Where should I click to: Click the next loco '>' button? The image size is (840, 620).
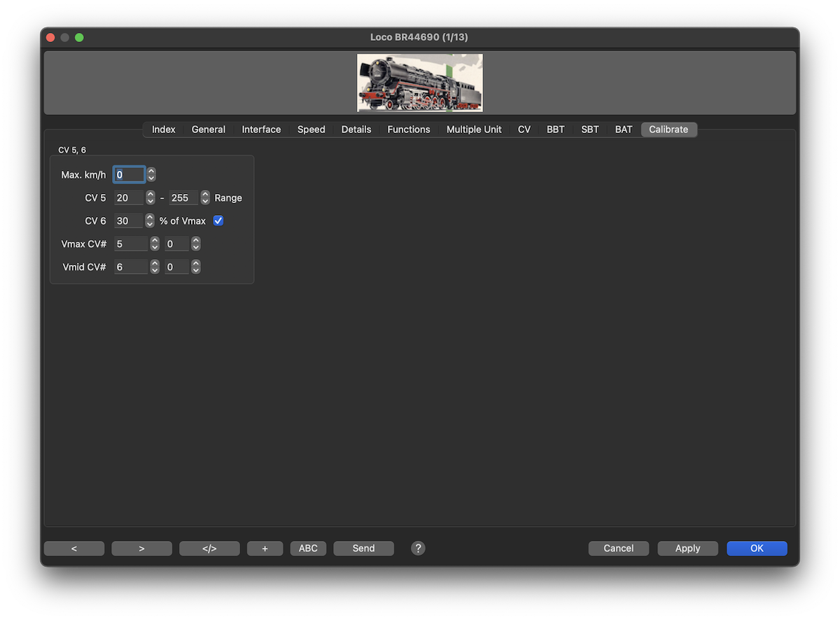141,549
